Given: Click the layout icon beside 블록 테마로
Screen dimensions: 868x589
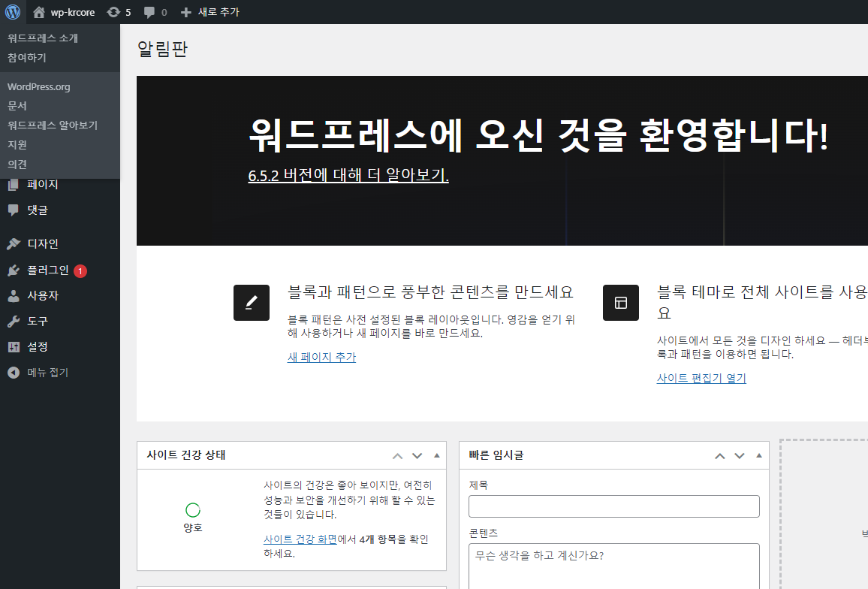Looking at the screenshot, I should (620, 303).
